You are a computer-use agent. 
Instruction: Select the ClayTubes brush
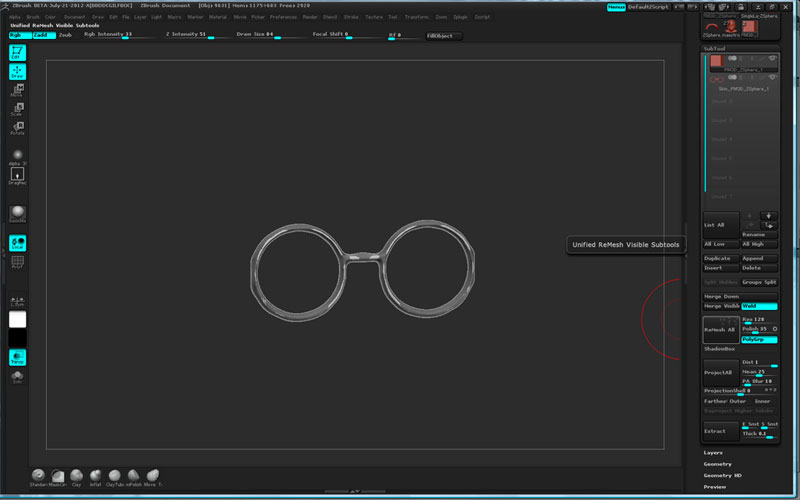point(114,478)
